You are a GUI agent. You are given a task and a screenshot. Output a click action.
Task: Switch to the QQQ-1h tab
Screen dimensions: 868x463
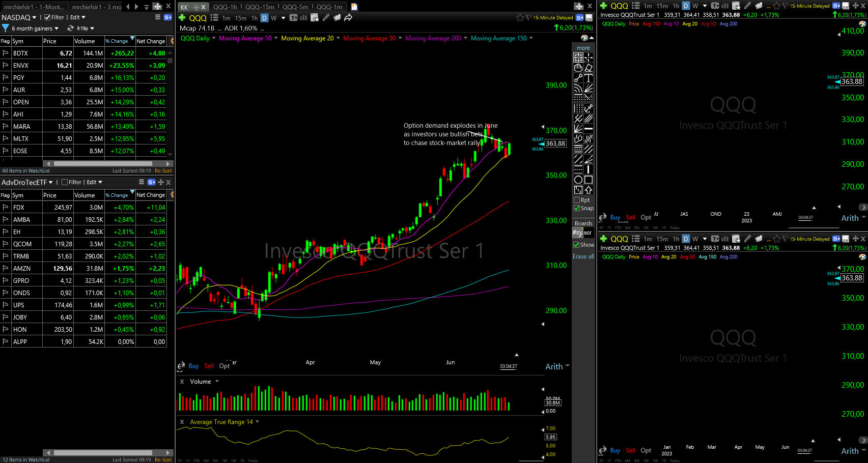click(225, 7)
